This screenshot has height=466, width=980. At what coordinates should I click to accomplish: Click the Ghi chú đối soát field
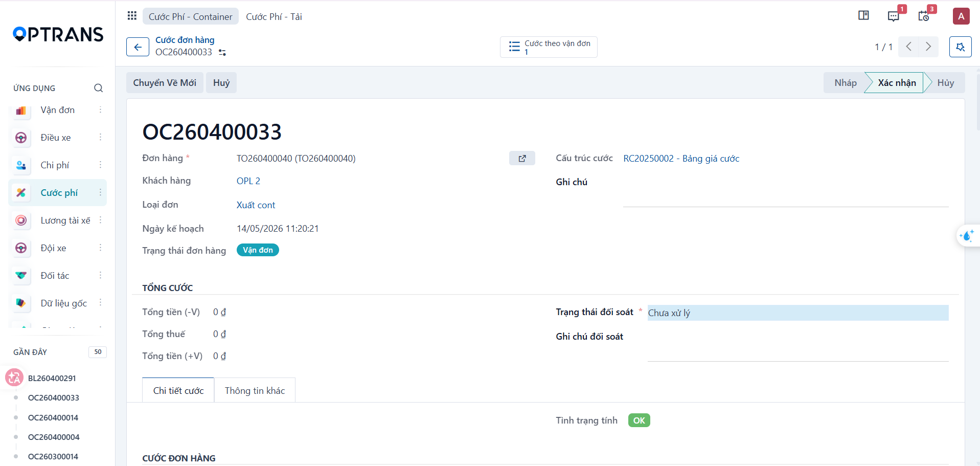[x=798, y=345]
